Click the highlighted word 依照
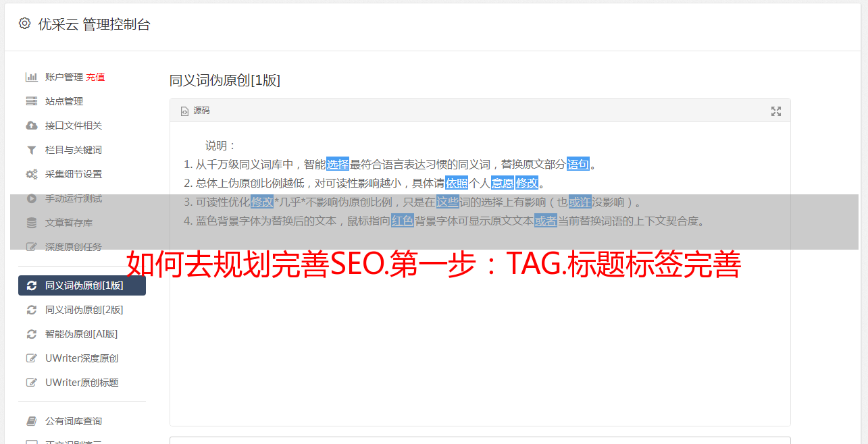Screen dimensions: 868x444 pos(457,183)
